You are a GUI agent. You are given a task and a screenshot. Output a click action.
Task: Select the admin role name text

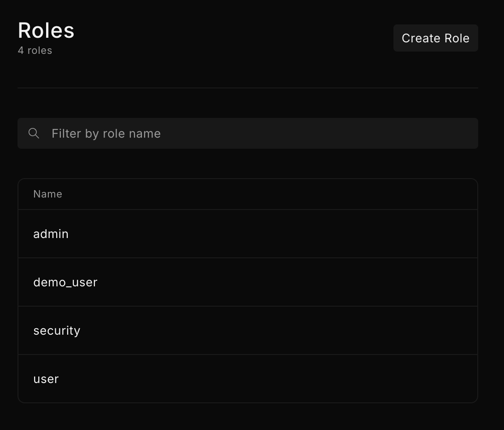point(51,234)
